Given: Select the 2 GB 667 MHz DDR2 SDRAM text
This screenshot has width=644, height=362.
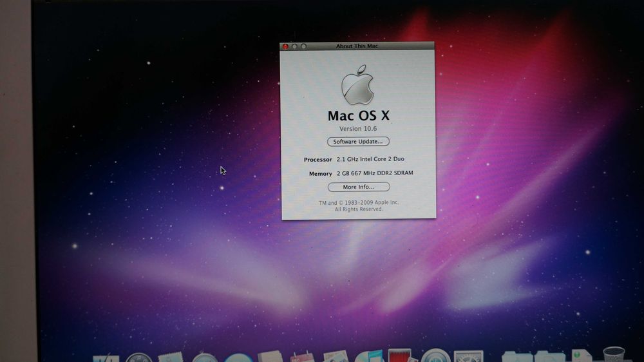Looking at the screenshot, I should pyautogui.click(x=375, y=173).
